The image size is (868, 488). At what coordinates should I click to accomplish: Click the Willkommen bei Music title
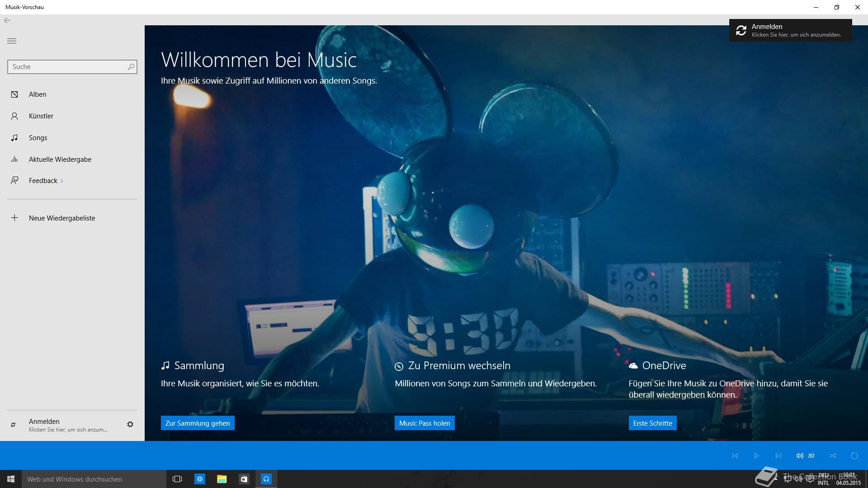pos(259,60)
